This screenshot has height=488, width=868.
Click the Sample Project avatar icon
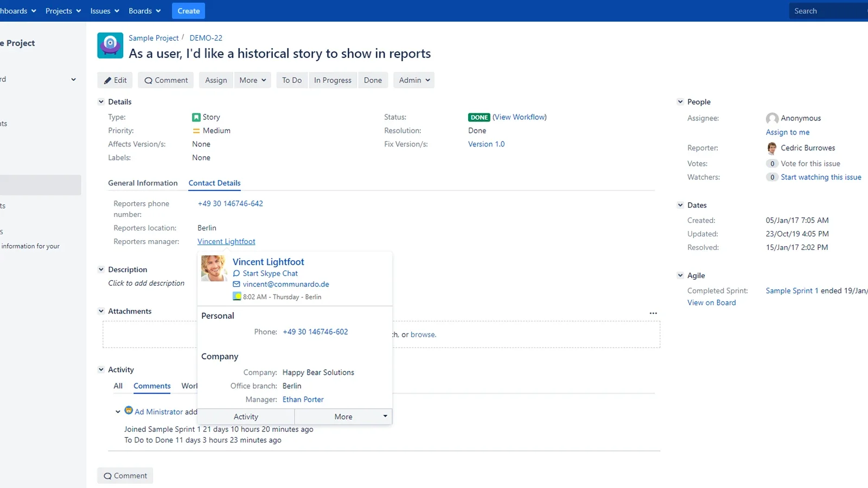(x=110, y=45)
